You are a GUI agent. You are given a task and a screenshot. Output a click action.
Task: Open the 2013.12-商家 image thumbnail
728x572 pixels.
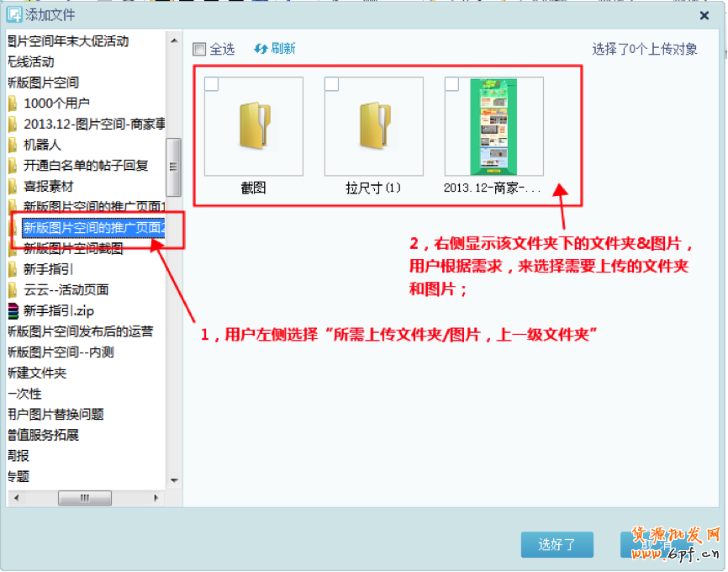[494, 126]
